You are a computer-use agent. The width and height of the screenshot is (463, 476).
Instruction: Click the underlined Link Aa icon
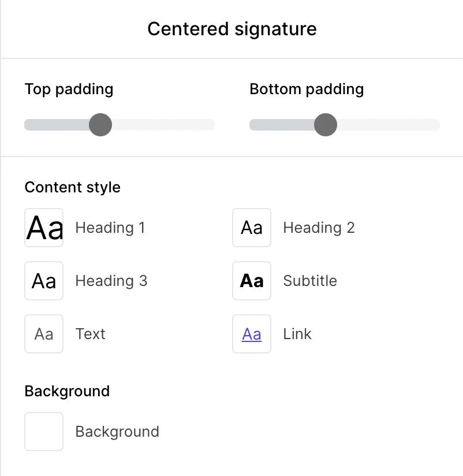coord(252,334)
